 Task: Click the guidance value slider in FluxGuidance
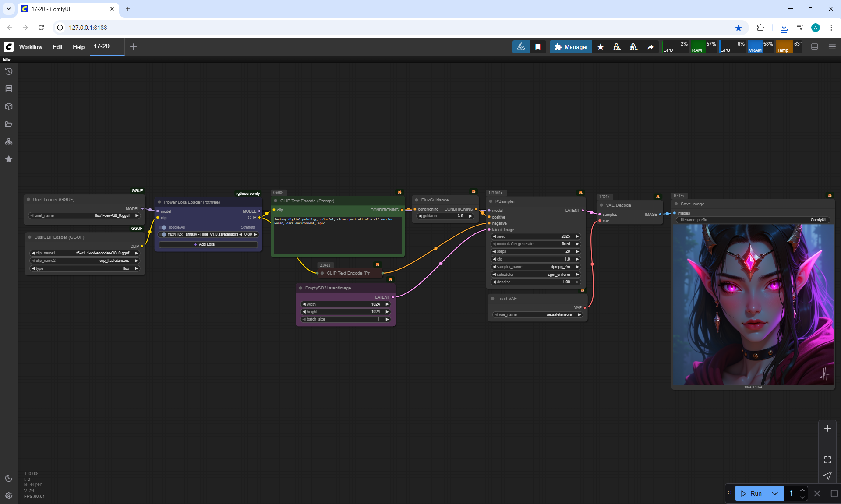coord(445,216)
